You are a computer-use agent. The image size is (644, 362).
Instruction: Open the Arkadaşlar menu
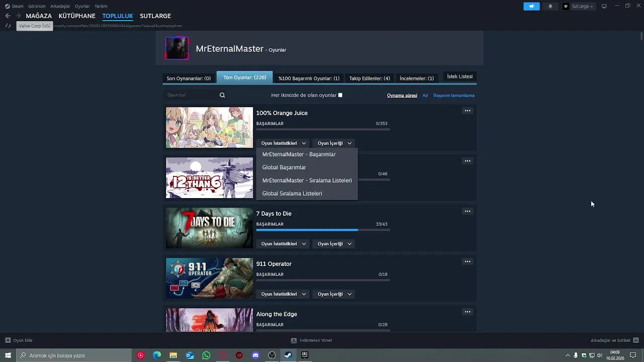[60, 6]
